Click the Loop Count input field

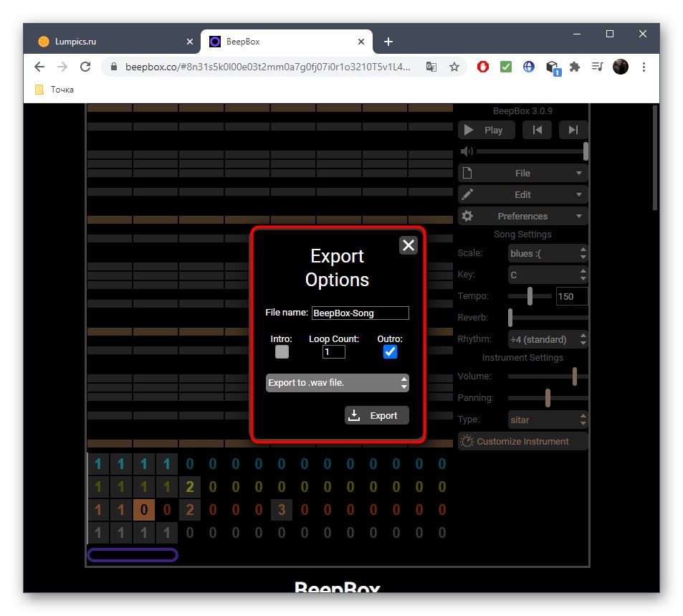coord(334,351)
